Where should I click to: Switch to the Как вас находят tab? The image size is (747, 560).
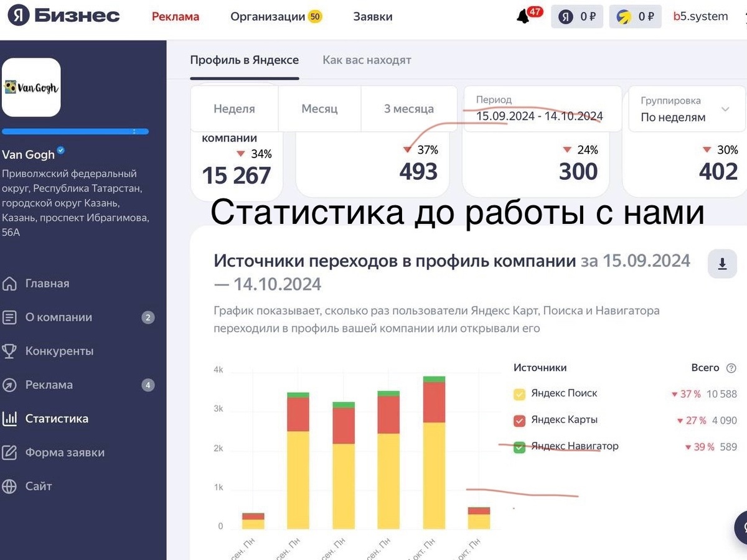[366, 60]
